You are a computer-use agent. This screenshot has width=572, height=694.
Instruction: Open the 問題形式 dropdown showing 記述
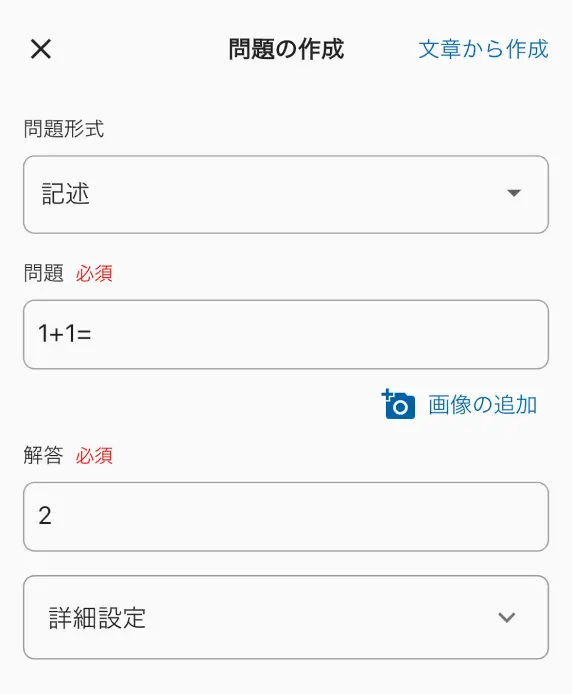(286, 194)
